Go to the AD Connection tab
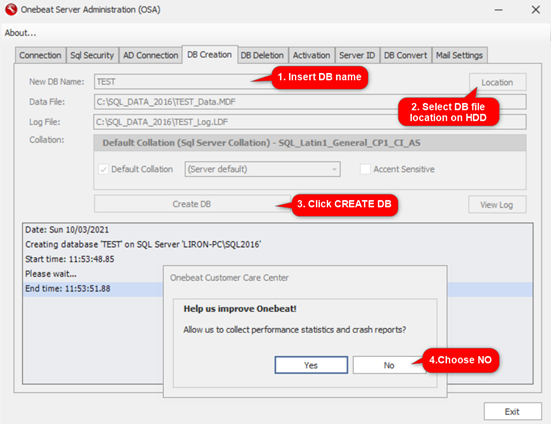The height and width of the screenshot is (424, 551). (x=150, y=56)
